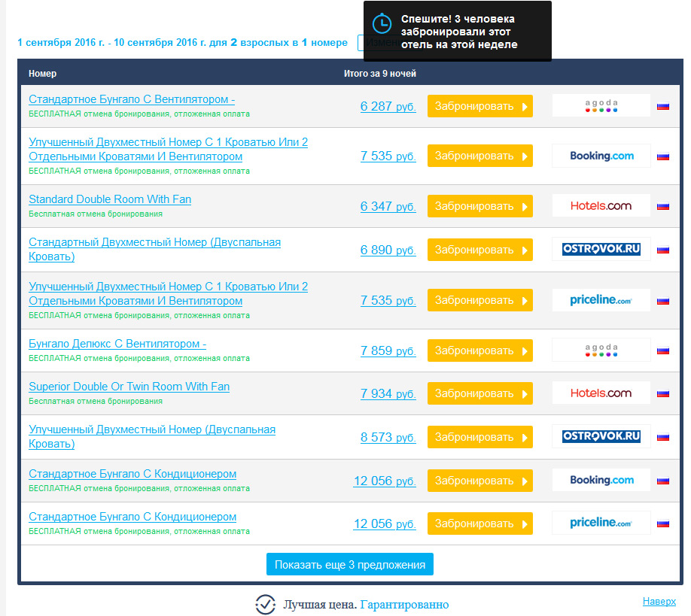Book the 6 890 руб. Ostrovok room
691x616 pixels.
[480, 250]
